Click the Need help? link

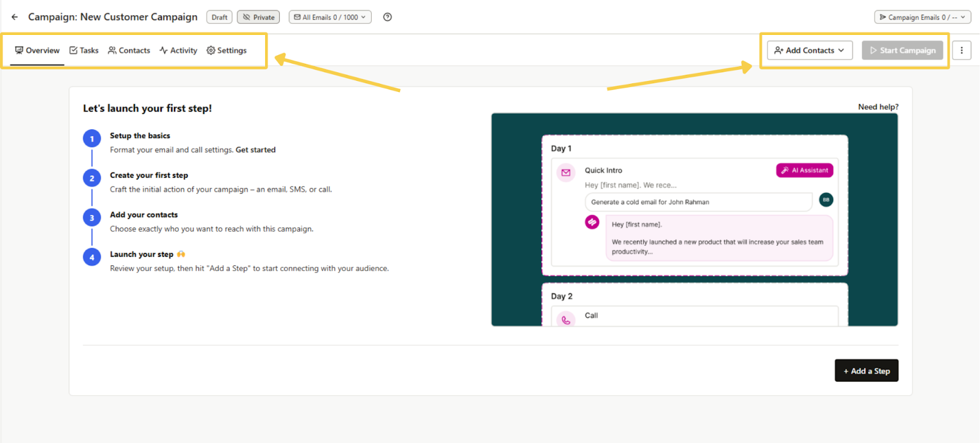878,107
